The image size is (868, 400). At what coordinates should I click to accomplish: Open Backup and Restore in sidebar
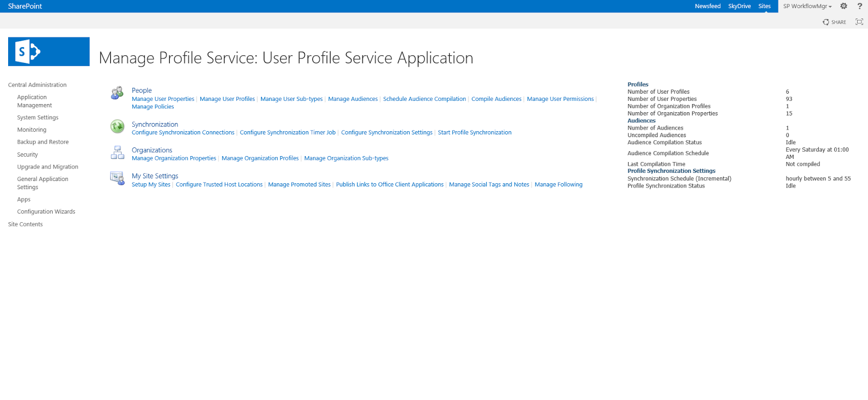tap(43, 142)
